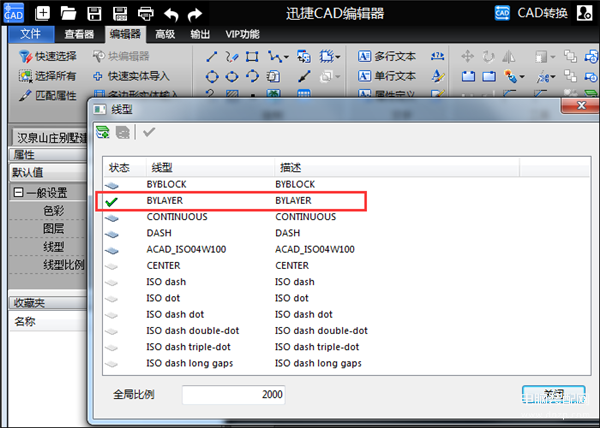Switch to the 高级 tab
This screenshot has width=600, height=428.
165,34
